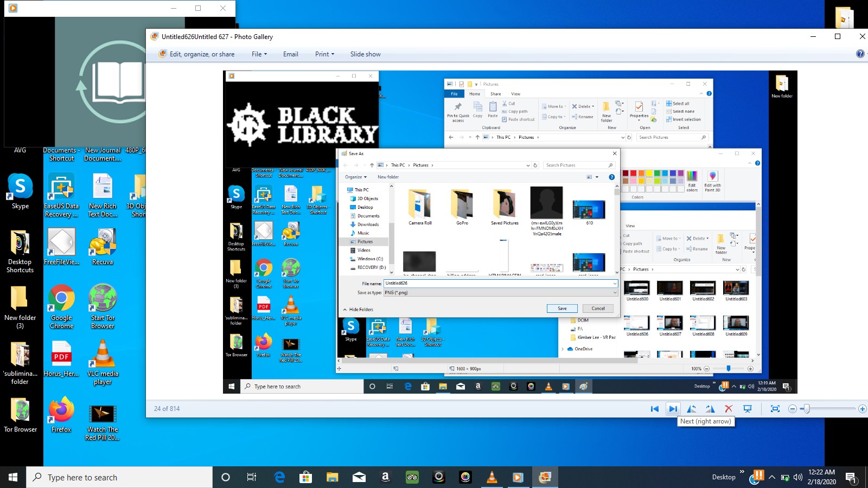Select 'sublimina... folder' desktop icon
The image size is (868, 488).
pyautogui.click(x=20, y=362)
